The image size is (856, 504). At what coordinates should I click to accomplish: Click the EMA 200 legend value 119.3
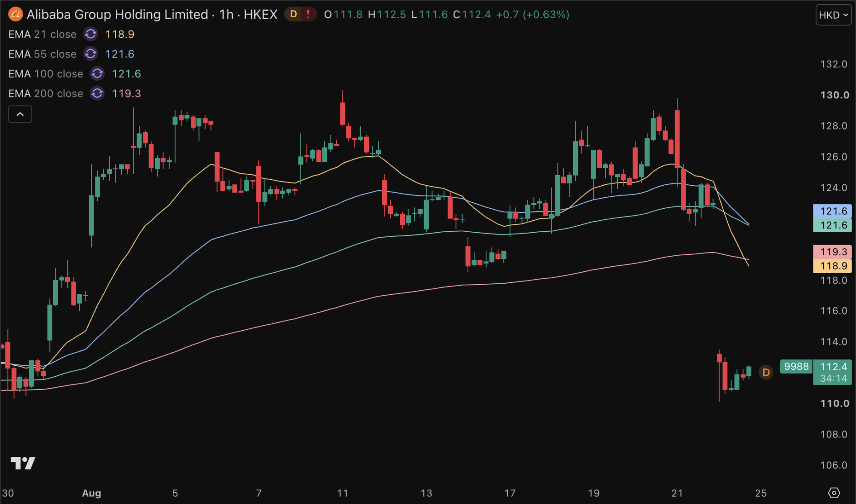[126, 94]
